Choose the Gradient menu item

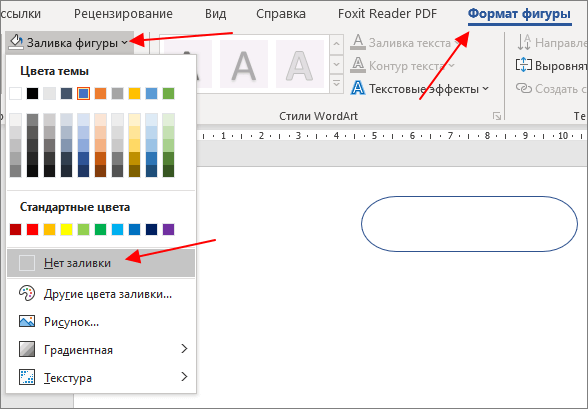[101, 349]
